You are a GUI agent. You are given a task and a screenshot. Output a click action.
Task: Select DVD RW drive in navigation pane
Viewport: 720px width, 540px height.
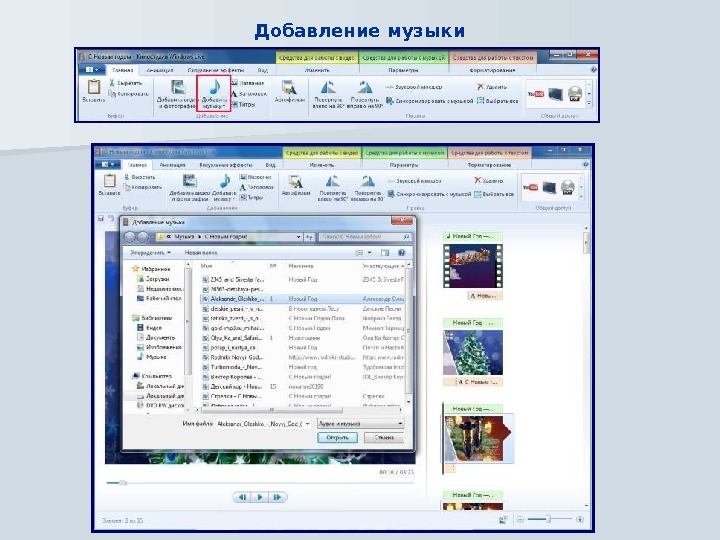pyautogui.click(x=160, y=405)
